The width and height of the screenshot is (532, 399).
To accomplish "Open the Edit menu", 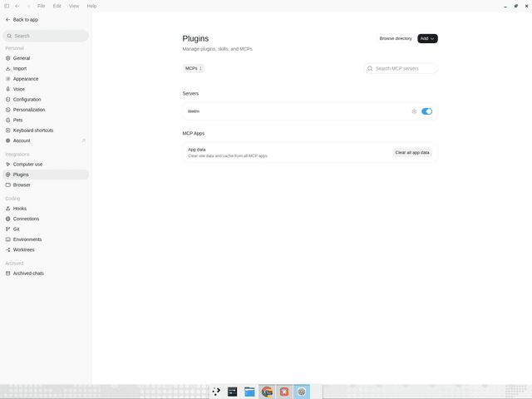I will tap(57, 6).
